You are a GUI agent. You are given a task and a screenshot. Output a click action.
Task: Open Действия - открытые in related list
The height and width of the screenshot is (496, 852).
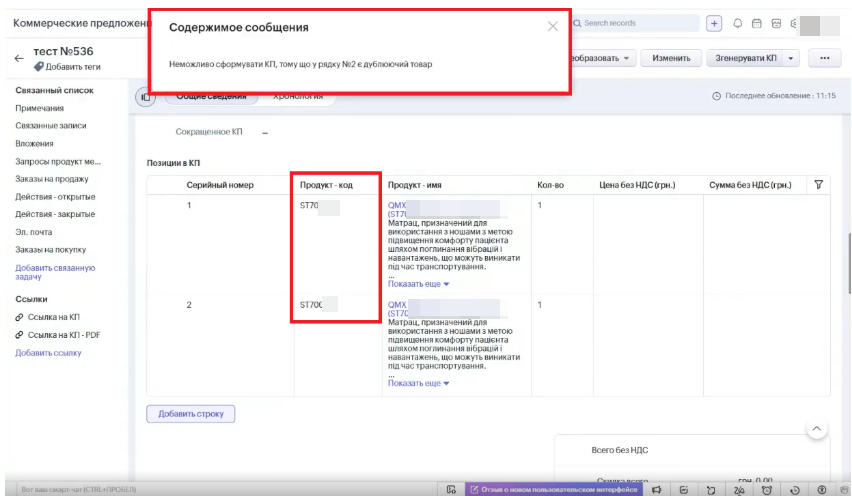pyautogui.click(x=55, y=197)
